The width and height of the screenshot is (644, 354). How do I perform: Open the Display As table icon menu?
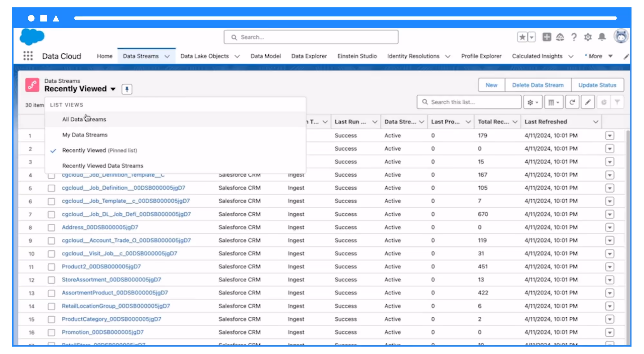tap(554, 102)
